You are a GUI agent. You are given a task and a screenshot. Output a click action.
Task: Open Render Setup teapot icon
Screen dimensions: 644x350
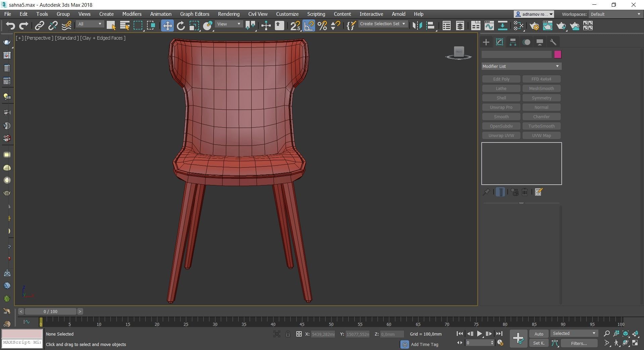pos(534,26)
